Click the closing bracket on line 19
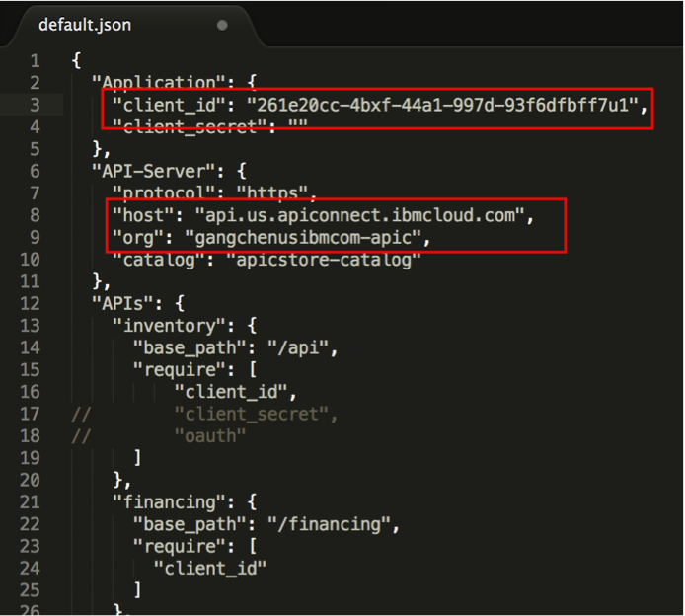Viewport: 685px width, 616px height. [x=137, y=458]
